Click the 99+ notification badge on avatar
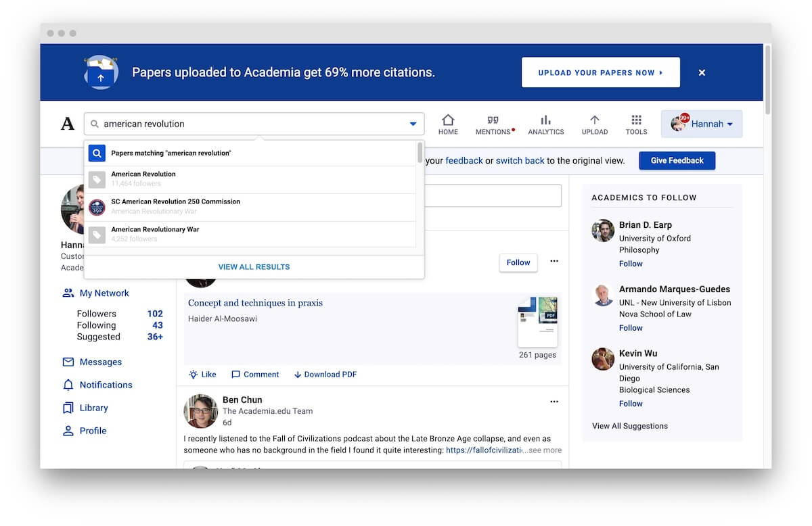The height and width of the screenshot is (526, 812). [x=685, y=118]
